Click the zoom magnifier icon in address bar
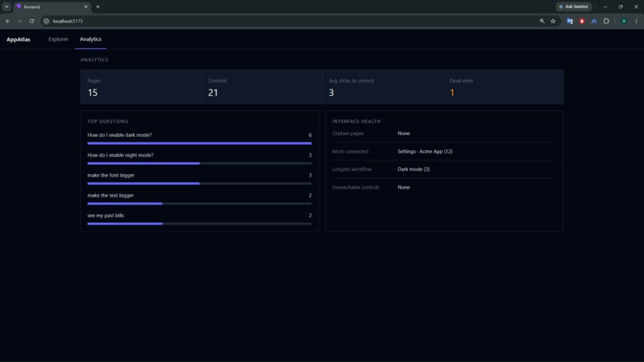This screenshot has height=362, width=644. [x=543, y=21]
